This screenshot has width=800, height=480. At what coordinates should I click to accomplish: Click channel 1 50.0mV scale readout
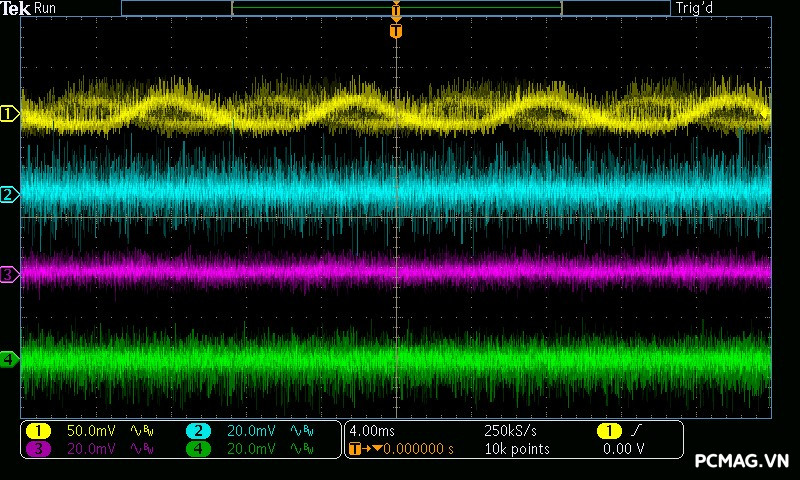coord(91,431)
